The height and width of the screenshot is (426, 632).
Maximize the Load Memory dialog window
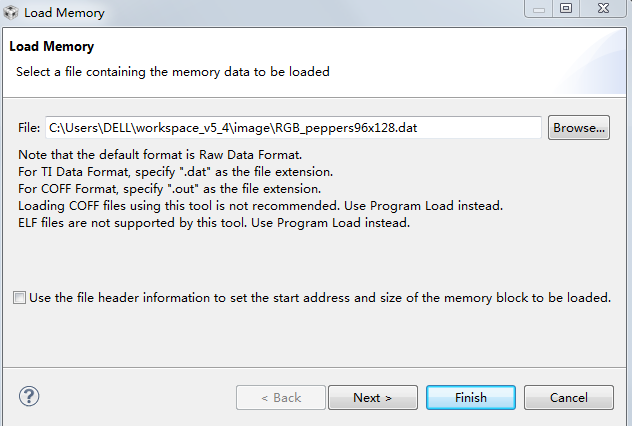566,8
